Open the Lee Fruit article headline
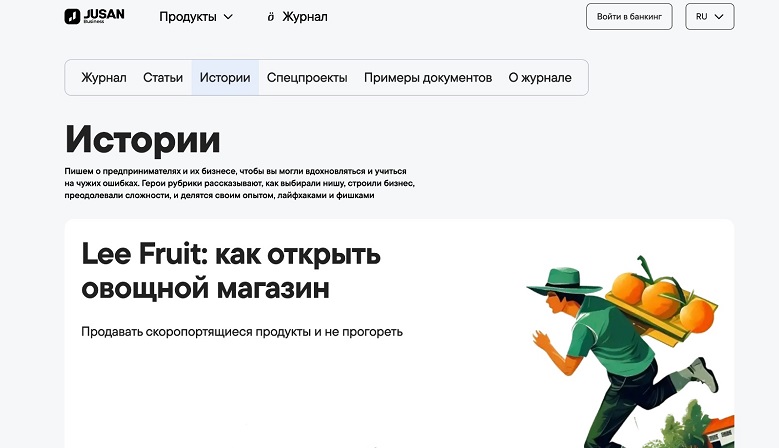779x448 pixels. pos(231,271)
